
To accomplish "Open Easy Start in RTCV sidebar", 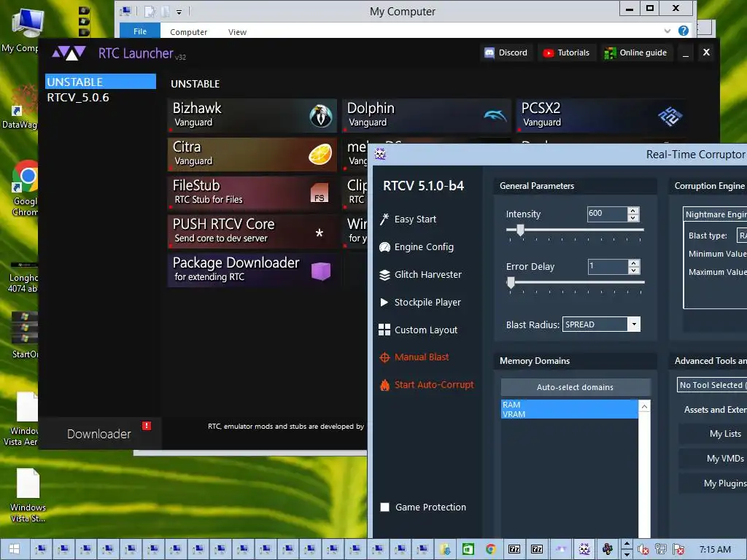I will pos(415,219).
